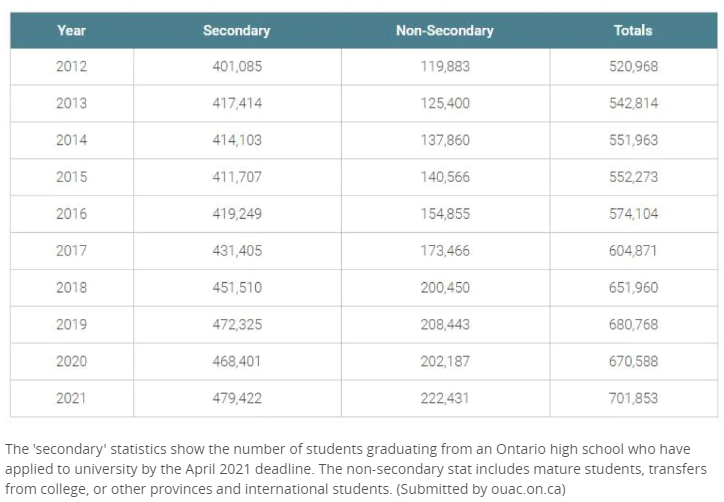This screenshot has width=724, height=502.
Task: Click the Totals column header
Action: pyautogui.click(x=633, y=30)
